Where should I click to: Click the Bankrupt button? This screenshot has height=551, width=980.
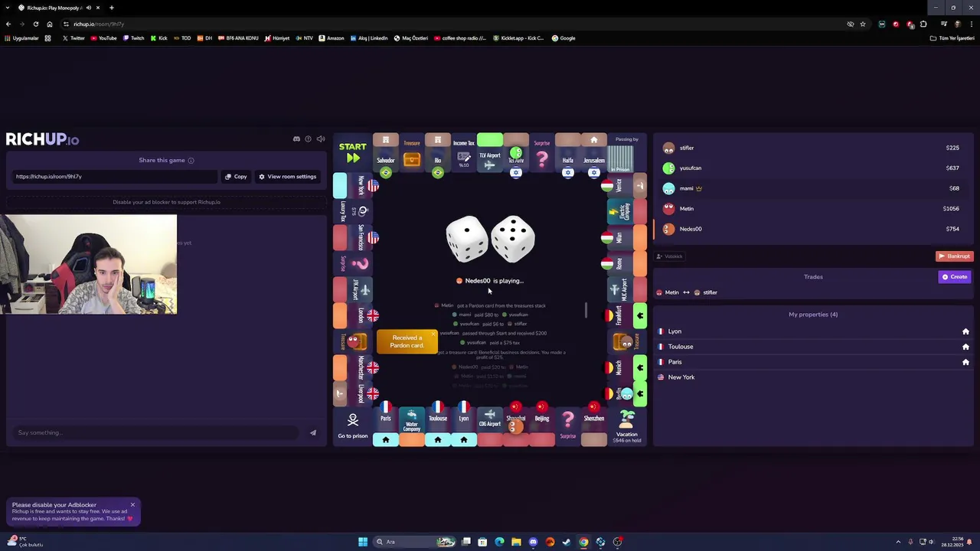click(954, 256)
